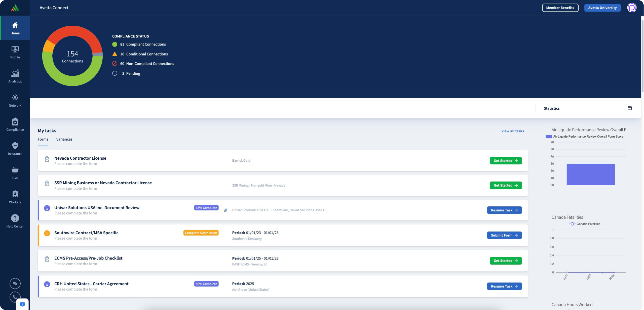Click Ash Grove (United States) text
The width and height of the screenshot is (644, 310).
251,290
